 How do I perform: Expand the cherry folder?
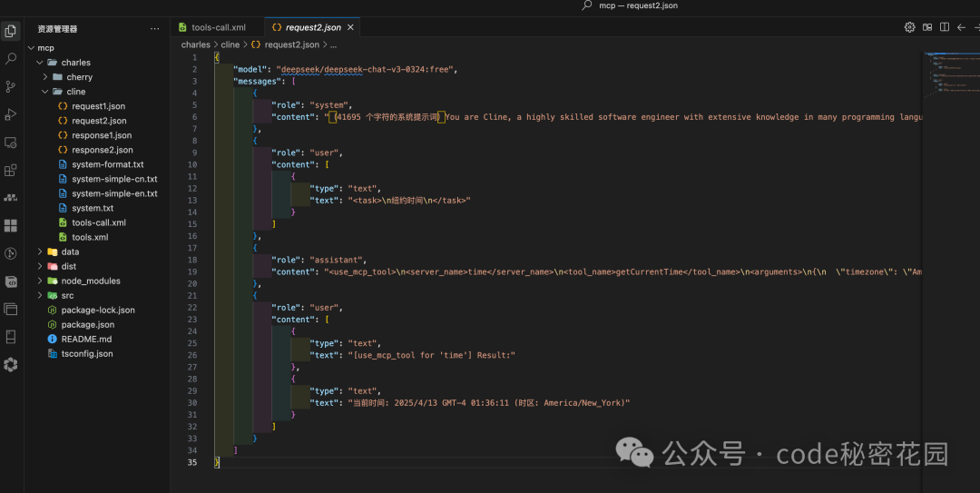(x=45, y=77)
